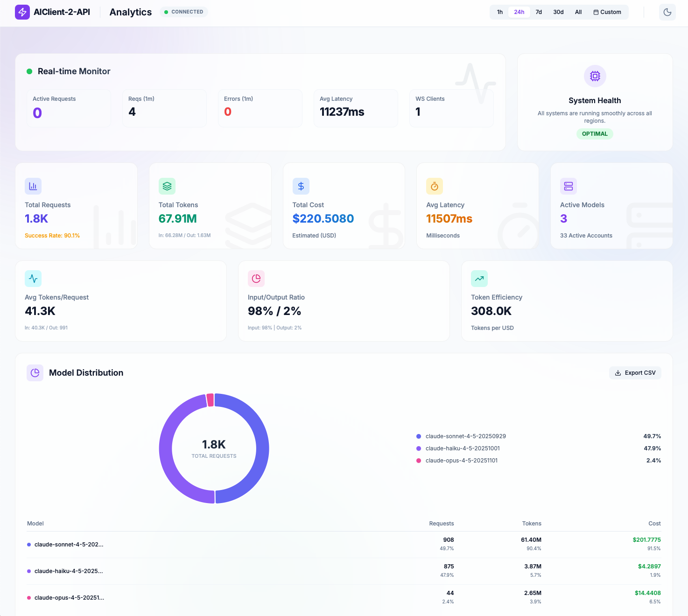Export model distribution as CSV
The width and height of the screenshot is (688, 616).
pyautogui.click(x=635, y=373)
